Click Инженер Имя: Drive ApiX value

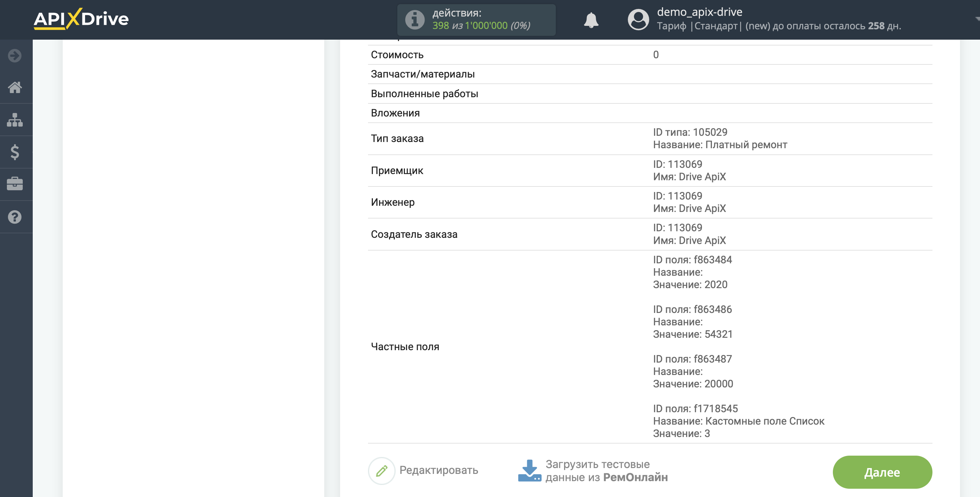690,209
